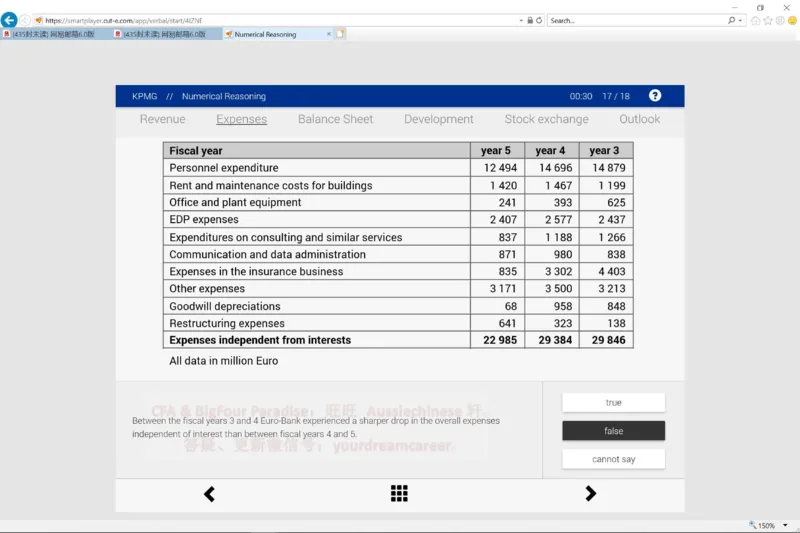This screenshot has width=800, height=533.
Task: Click the site favicon in address bar
Action: 39,20
